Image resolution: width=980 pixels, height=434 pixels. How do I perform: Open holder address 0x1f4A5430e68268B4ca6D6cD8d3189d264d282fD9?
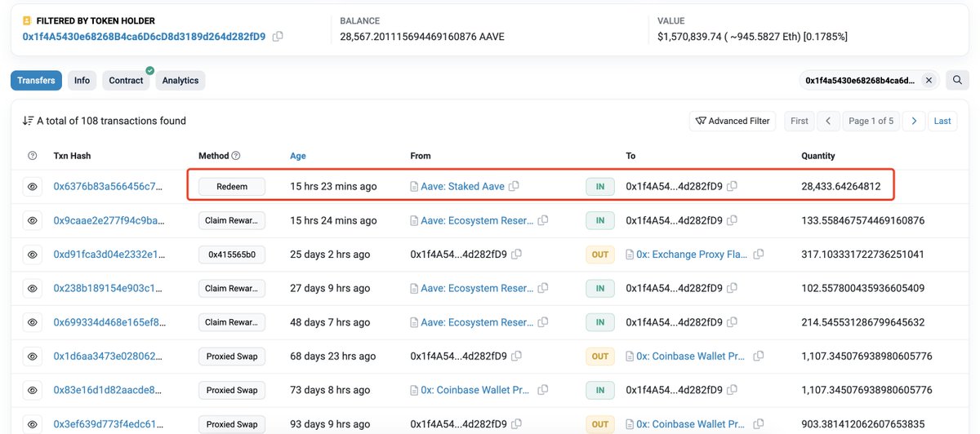[144, 37]
